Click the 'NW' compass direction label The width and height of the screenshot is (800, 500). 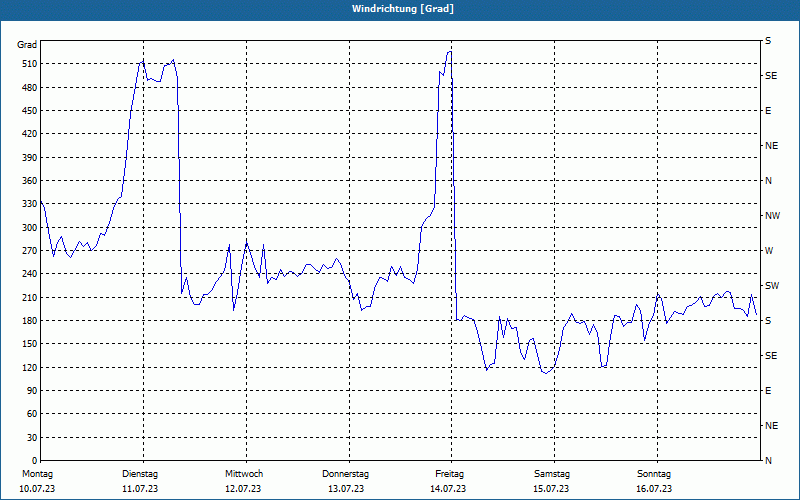[x=772, y=216]
